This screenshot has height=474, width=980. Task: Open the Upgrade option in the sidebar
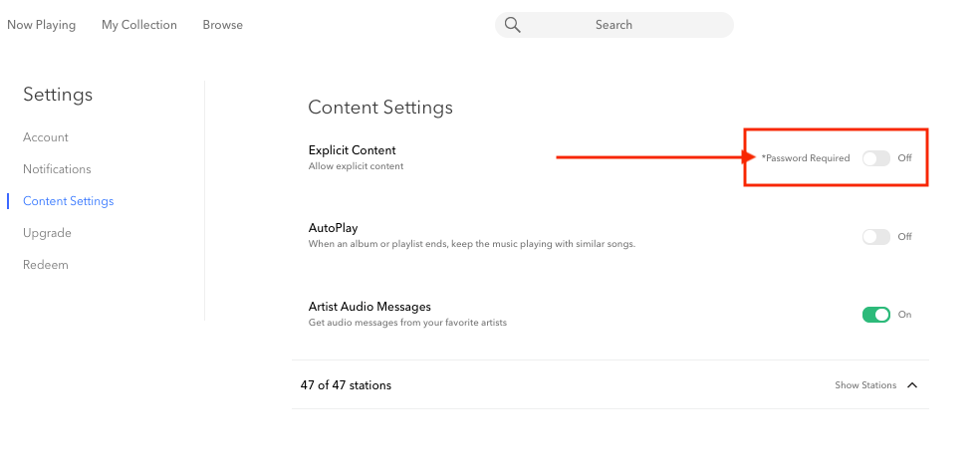click(x=47, y=233)
